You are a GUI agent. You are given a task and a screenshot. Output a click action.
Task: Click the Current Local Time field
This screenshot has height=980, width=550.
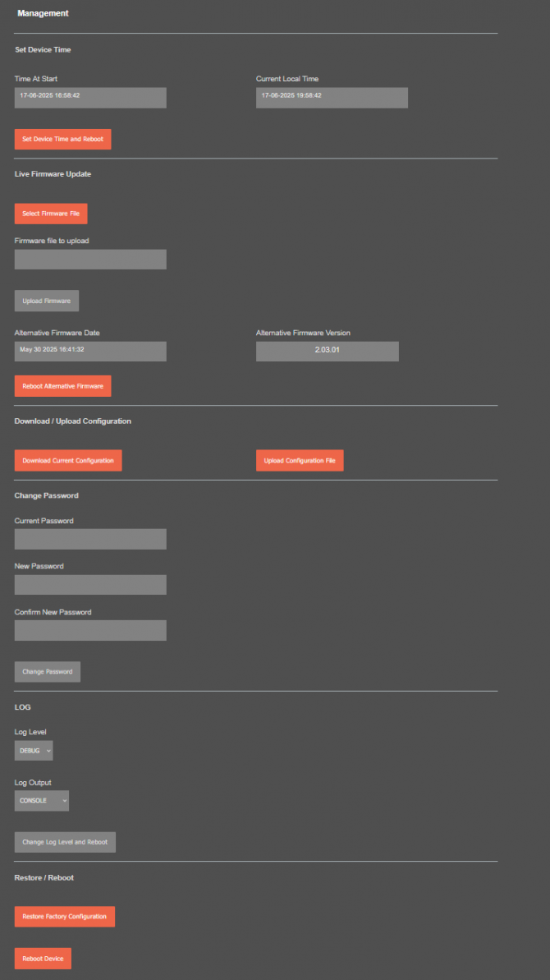332,98
